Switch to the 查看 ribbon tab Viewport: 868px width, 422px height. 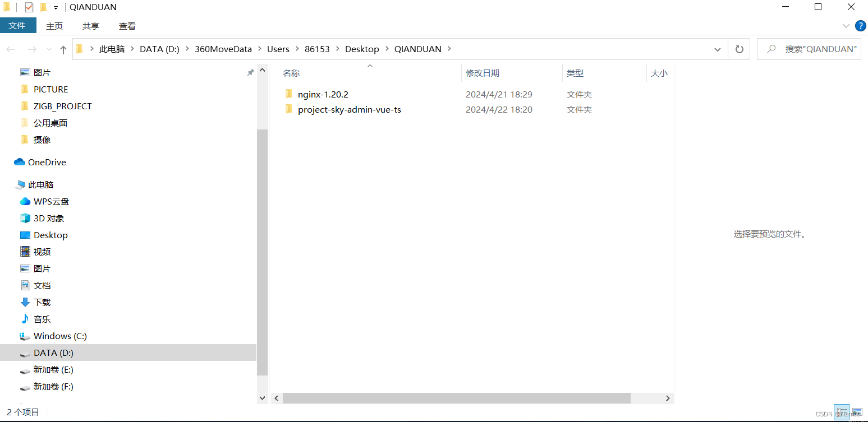coord(127,26)
